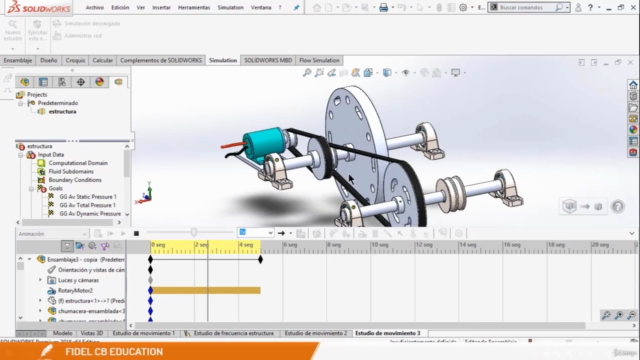
Task: Click the view navigation help button
Action: click(x=618, y=207)
